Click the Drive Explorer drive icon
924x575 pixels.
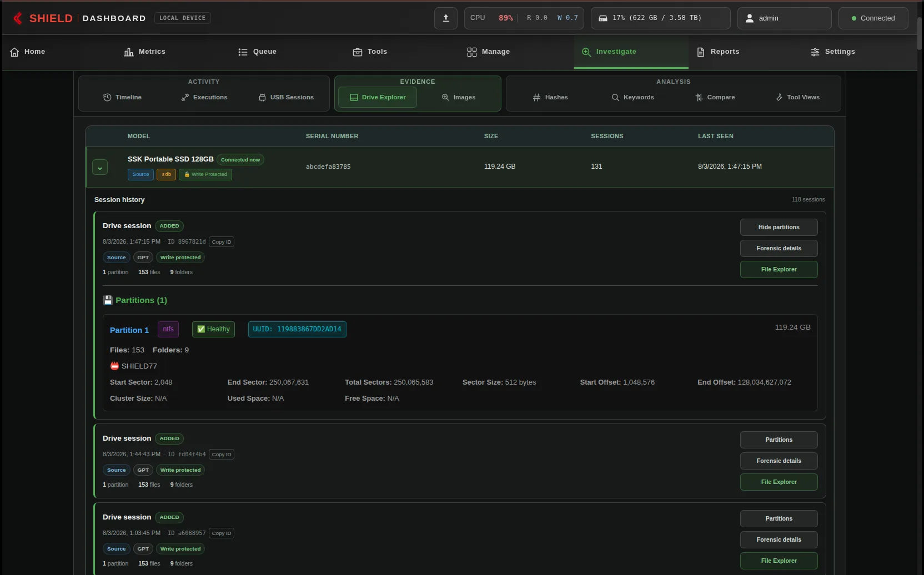[x=354, y=97]
